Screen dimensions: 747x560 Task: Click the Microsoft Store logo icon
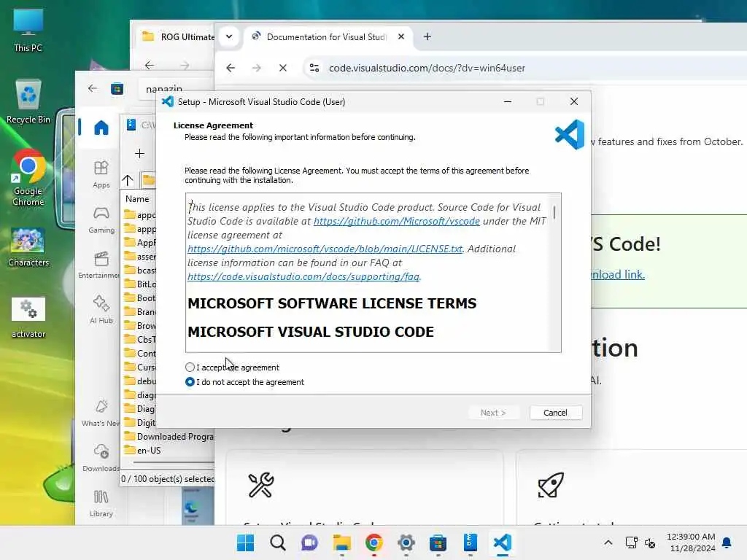tap(117, 88)
